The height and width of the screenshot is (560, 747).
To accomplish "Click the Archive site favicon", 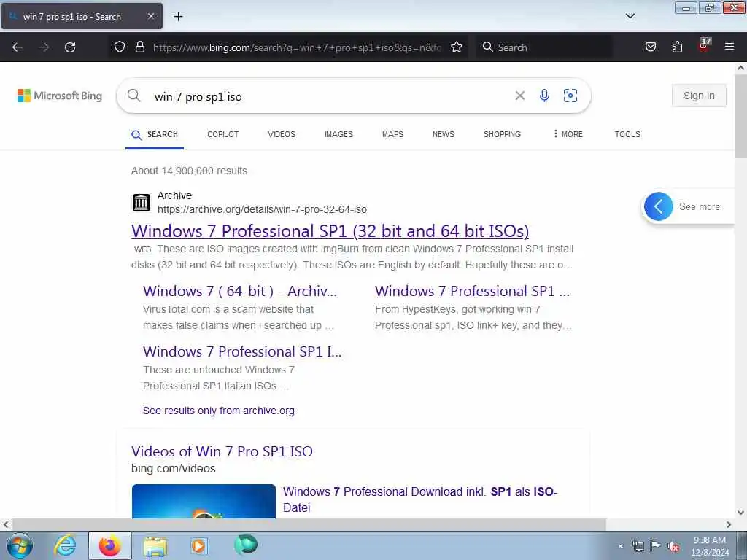I will [141, 203].
